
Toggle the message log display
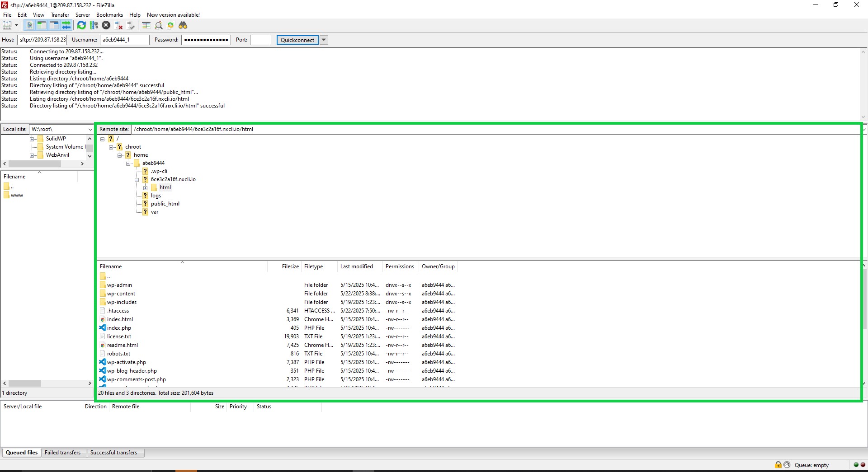29,25
